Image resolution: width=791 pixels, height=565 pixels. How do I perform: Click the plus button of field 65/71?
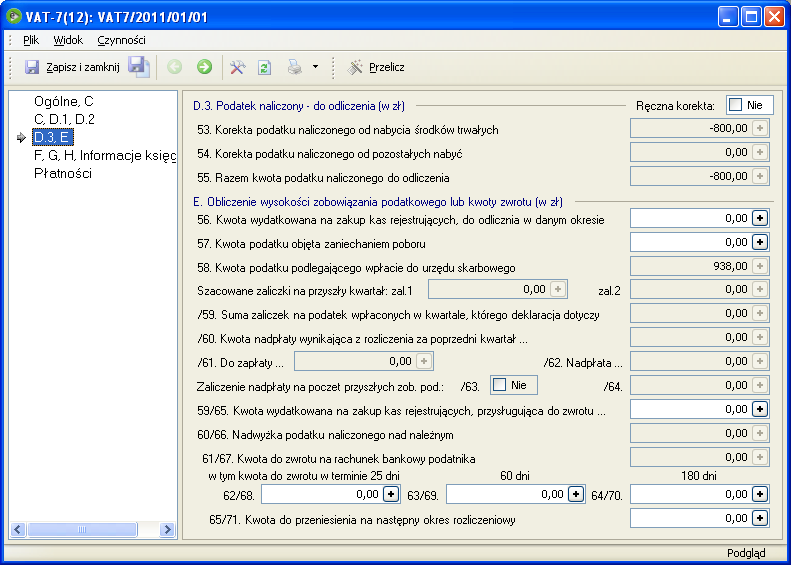(x=760, y=518)
